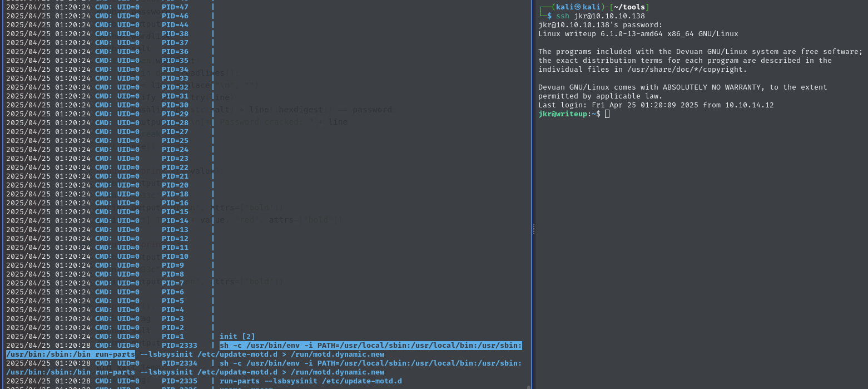The width and height of the screenshot is (868, 389).
Task: Click the highlighted sh -c /usr/bin/env command text
Action: [x=370, y=346]
